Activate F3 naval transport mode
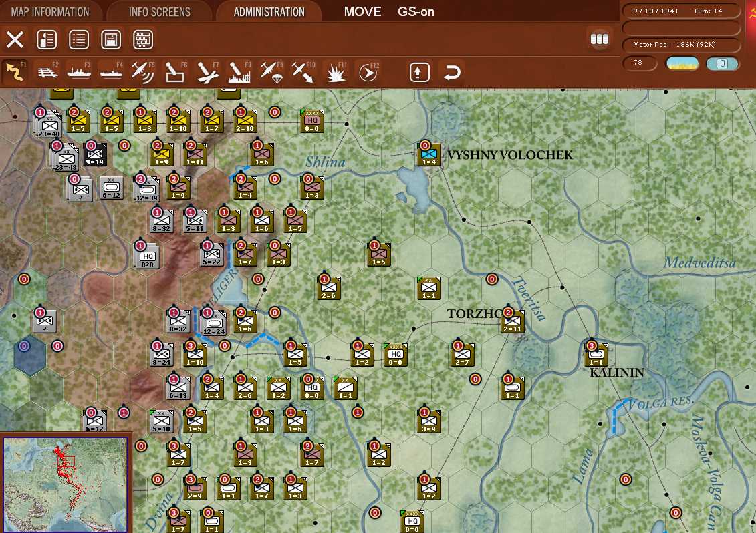Image resolution: width=756 pixels, height=533 pixels. 79,71
